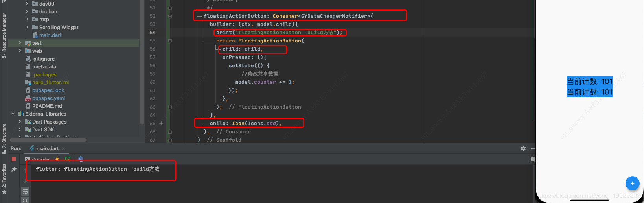This screenshot has width=644, height=203.
Task: Expand the Scrolling Widget folder
Action: click(x=27, y=27)
